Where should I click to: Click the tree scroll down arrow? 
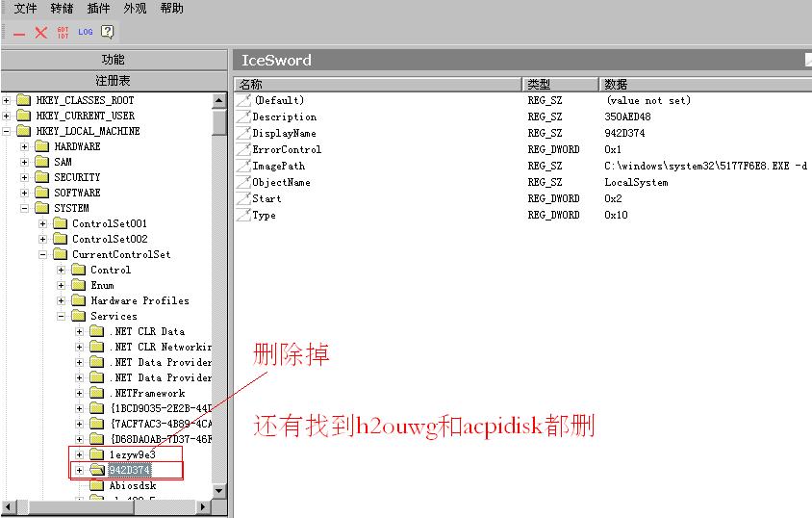click(x=219, y=490)
